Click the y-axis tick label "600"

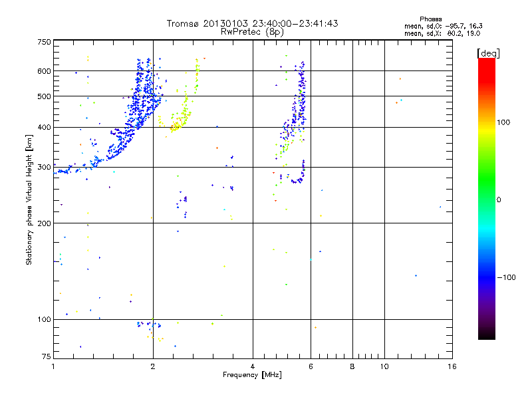[x=44, y=71]
